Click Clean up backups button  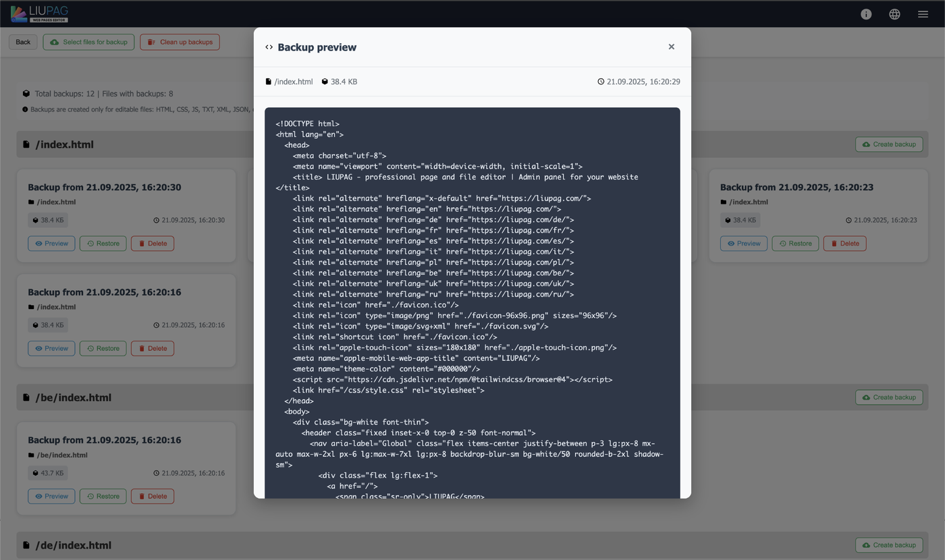[x=180, y=42]
